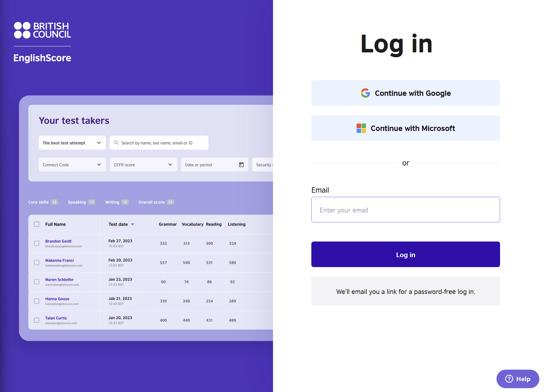547x392 pixels.
Task: Click Hanna Gouse's Vocabulary score 240
Action: coord(186,301)
